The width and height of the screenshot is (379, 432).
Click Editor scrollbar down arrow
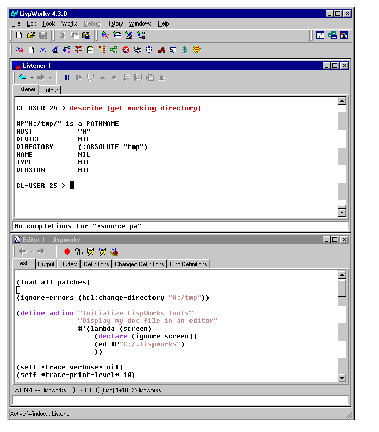click(x=342, y=378)
